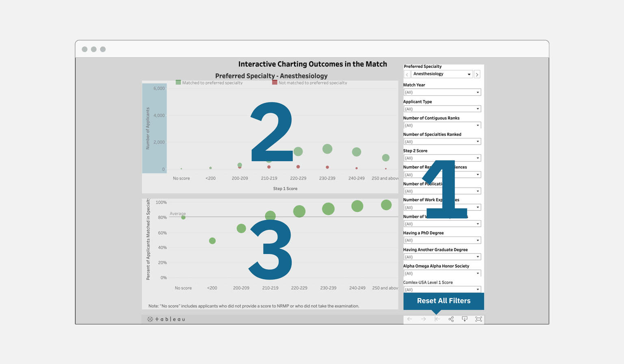Open the share icon in the Tableau toolbar
Screen dimensions: 624x364
coord(451,319)
